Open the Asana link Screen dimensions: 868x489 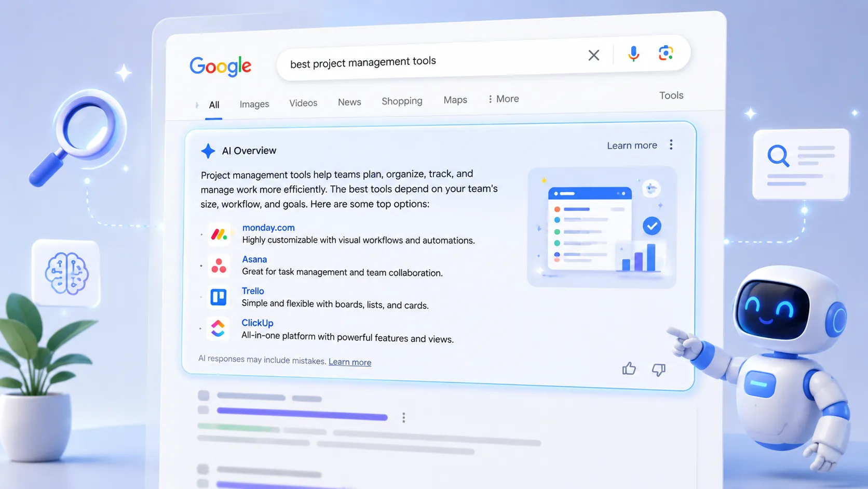(254, 259)
